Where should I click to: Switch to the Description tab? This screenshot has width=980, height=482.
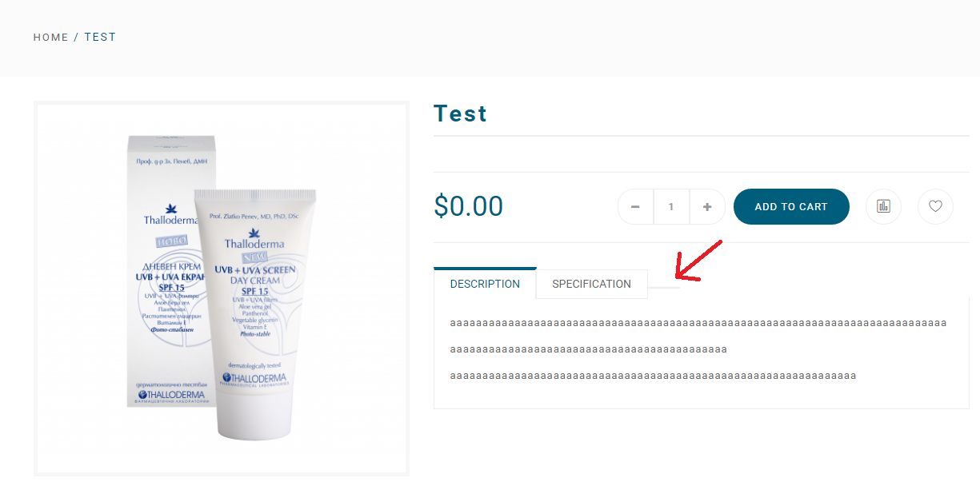(x=485, y=284)
